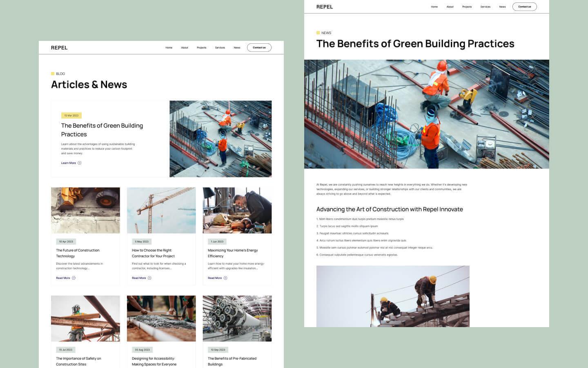Click the REPEL logo on the blog listing page

click(59, 47)
